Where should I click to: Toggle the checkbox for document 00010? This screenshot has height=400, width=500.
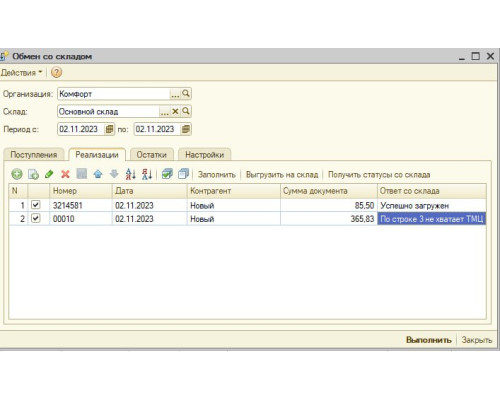pos(36,218)
